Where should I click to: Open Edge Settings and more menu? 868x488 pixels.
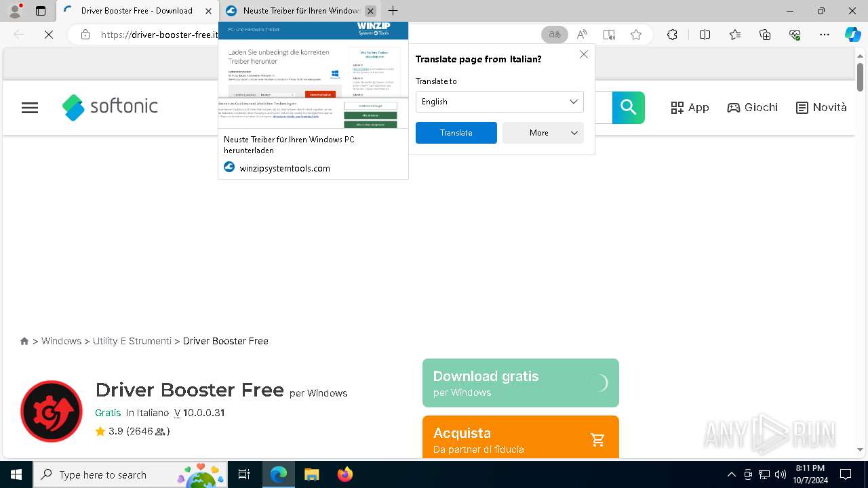825,35
